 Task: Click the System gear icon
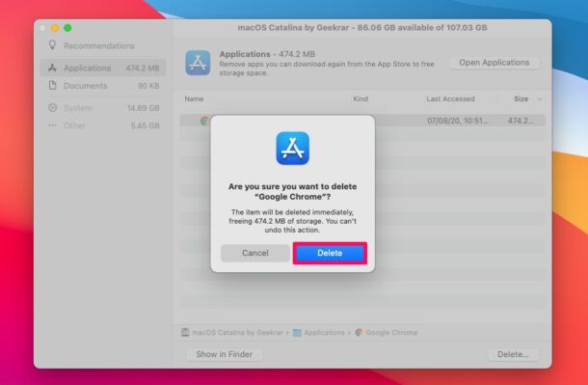52,108
